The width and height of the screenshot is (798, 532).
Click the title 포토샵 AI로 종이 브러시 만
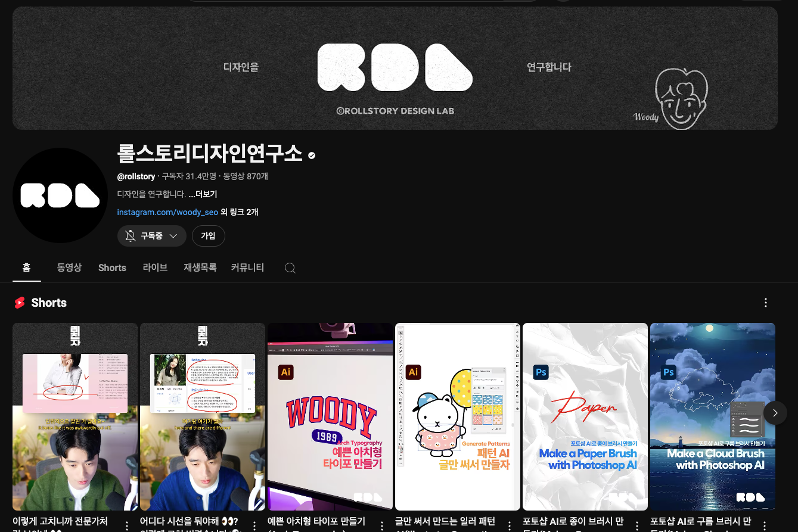573,522
